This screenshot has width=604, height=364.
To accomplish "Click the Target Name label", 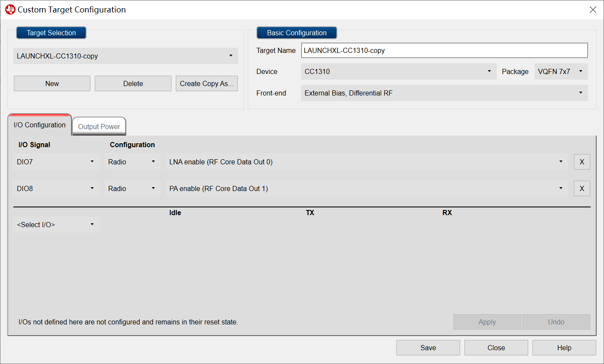I will coord(276,50).
